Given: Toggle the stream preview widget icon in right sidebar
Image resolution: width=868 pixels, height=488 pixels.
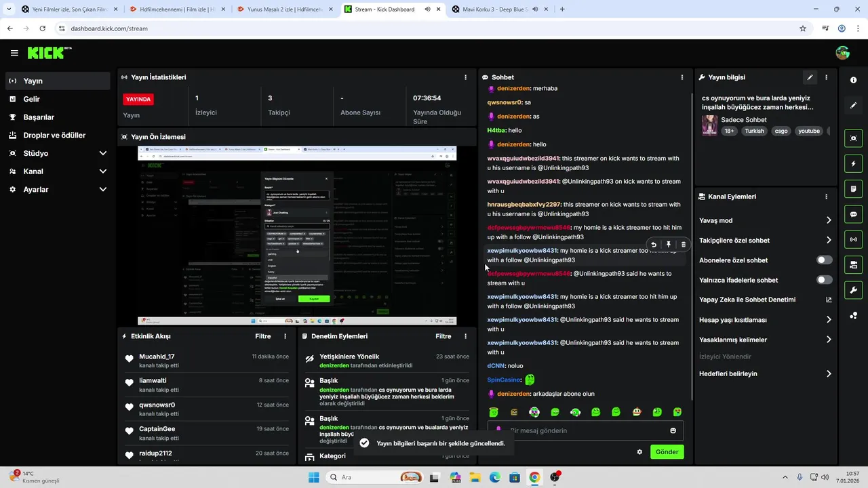Looking at the screenshot, I should 853,138.
